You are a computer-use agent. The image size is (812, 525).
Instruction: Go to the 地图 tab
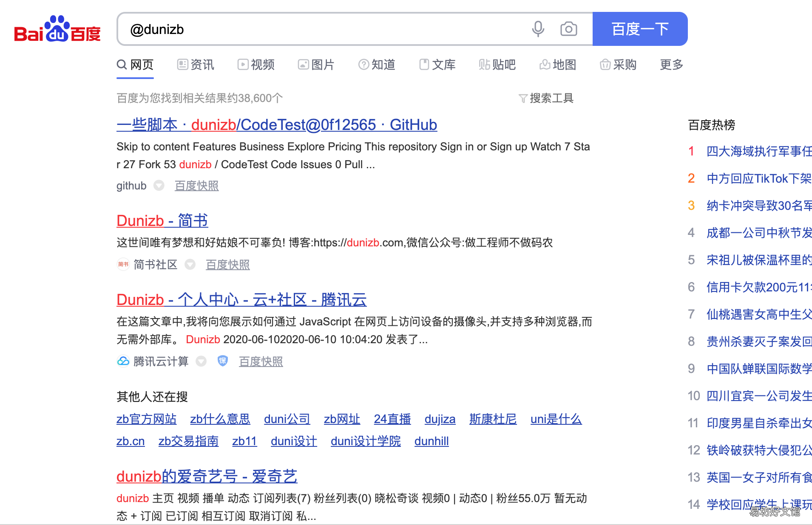(x=558, y=65)
